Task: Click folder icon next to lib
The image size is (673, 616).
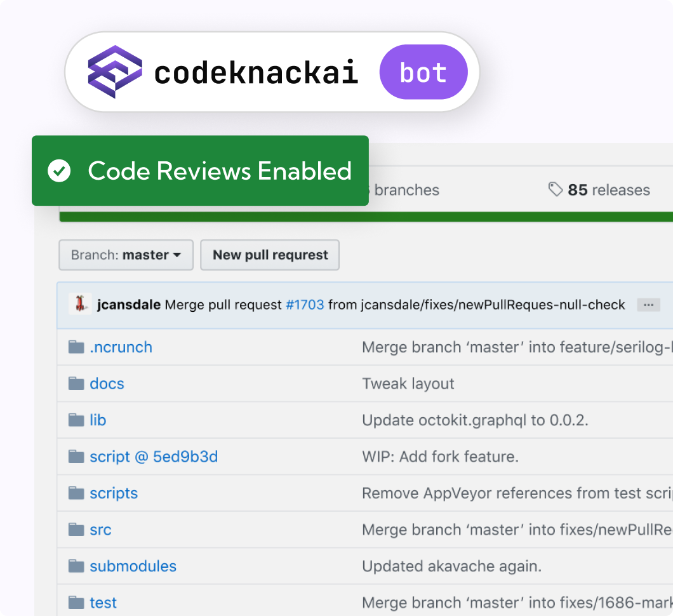Action: point(76,420)
